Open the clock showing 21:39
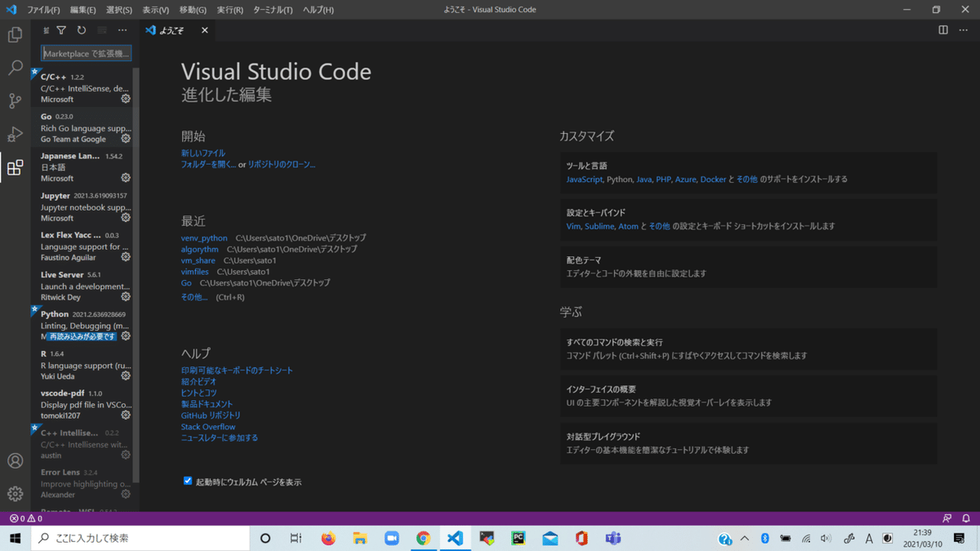The width and height of the screenshot is (980, 551). [923, 538]
